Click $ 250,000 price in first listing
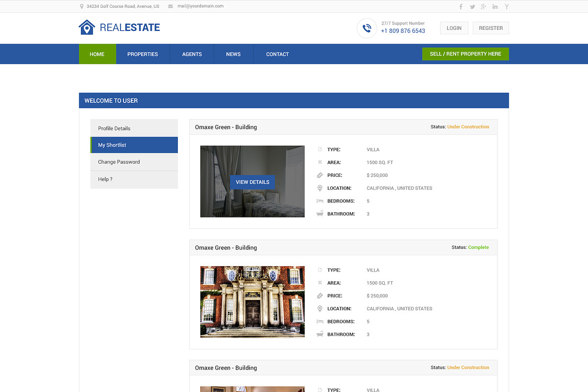588x392 pixels. coord(377,175)
